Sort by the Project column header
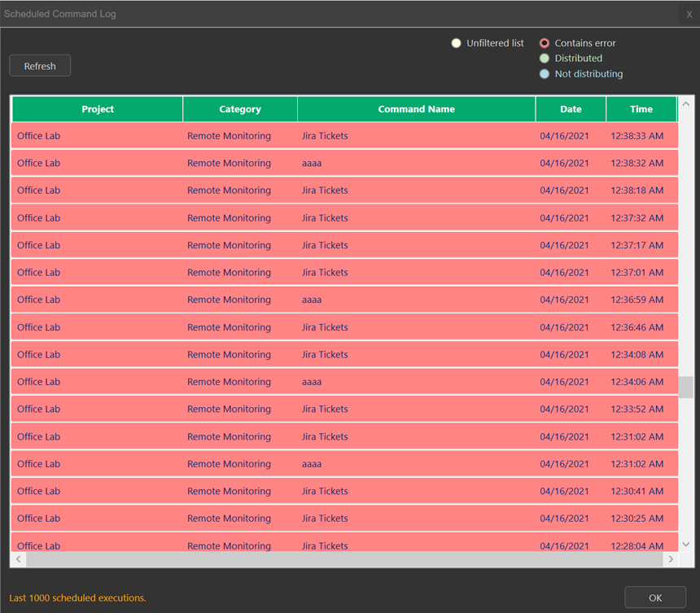 pyautogui.click(x=98, y=109)
